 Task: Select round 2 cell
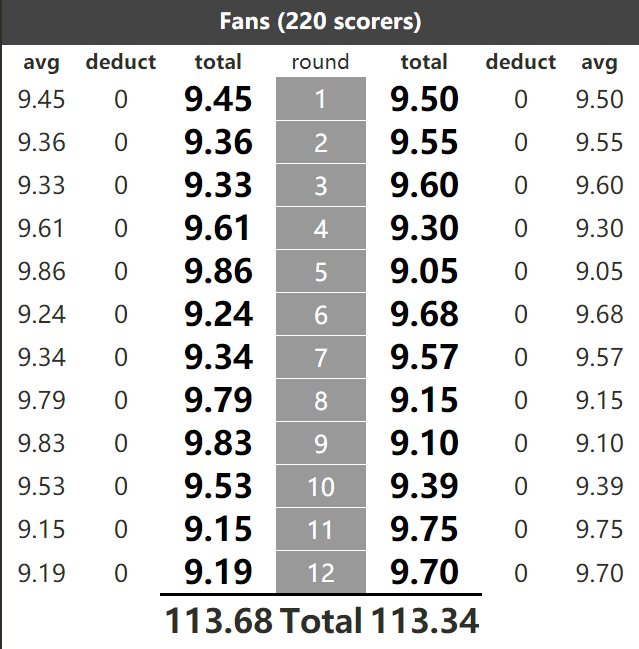pos(321,142)
